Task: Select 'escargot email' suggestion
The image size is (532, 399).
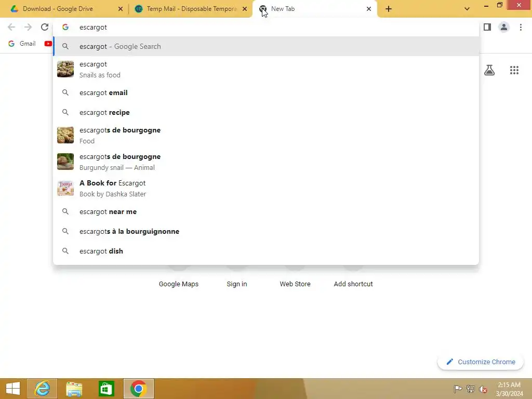Action: point(266,92)
